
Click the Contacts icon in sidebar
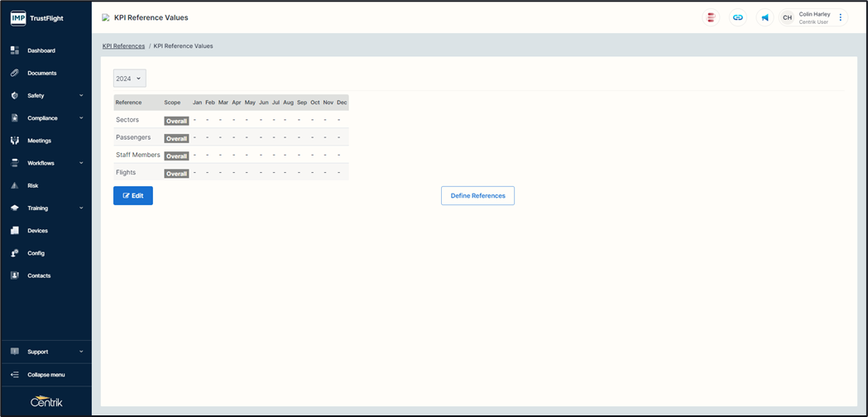15,276
